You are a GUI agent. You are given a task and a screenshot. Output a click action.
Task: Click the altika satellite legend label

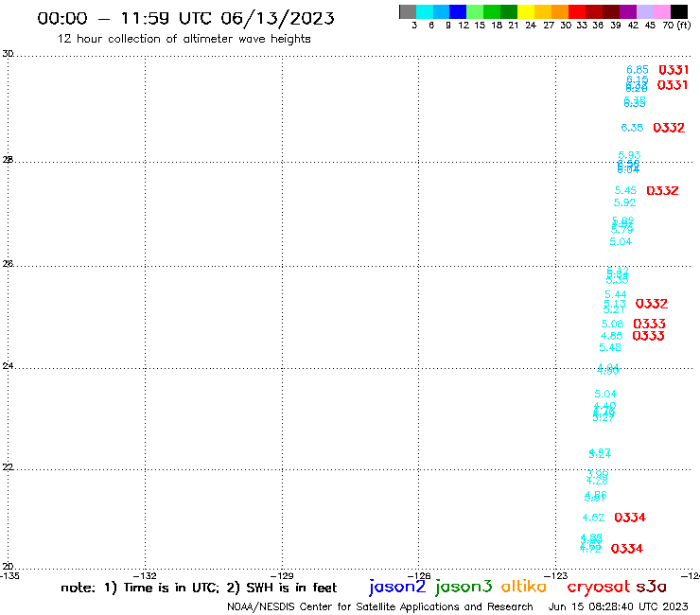point(524,586)
